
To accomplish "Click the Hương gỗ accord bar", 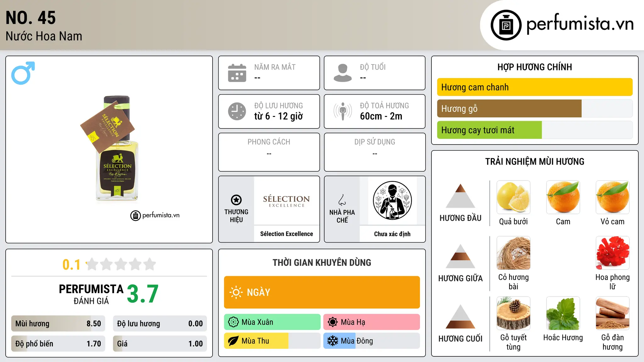I will click(535, 108).
